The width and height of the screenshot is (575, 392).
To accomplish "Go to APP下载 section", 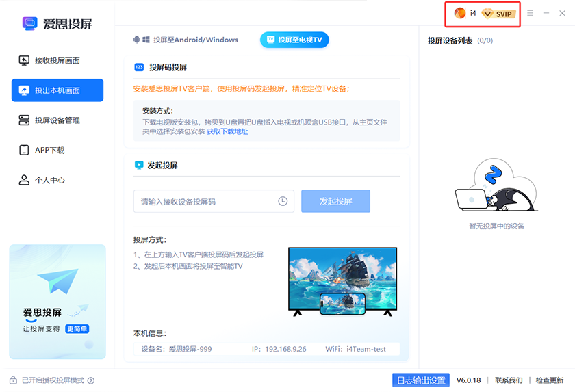I will (x=57, y=151).
